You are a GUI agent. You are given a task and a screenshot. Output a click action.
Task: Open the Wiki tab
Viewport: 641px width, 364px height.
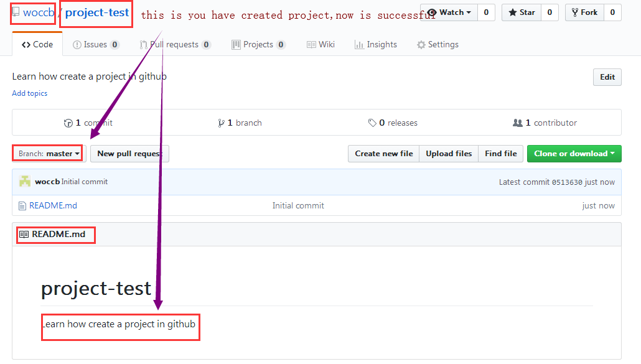321,45
